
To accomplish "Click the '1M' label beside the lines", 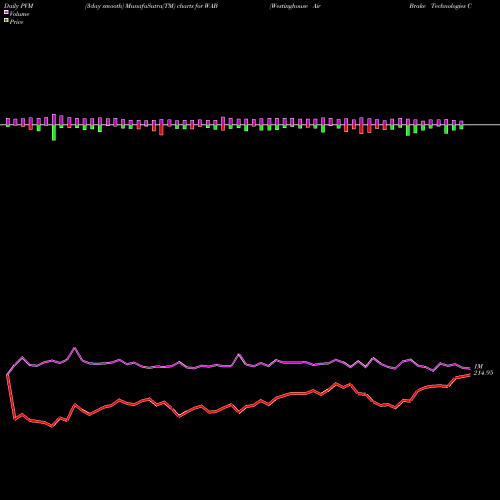I will point(478,366).
